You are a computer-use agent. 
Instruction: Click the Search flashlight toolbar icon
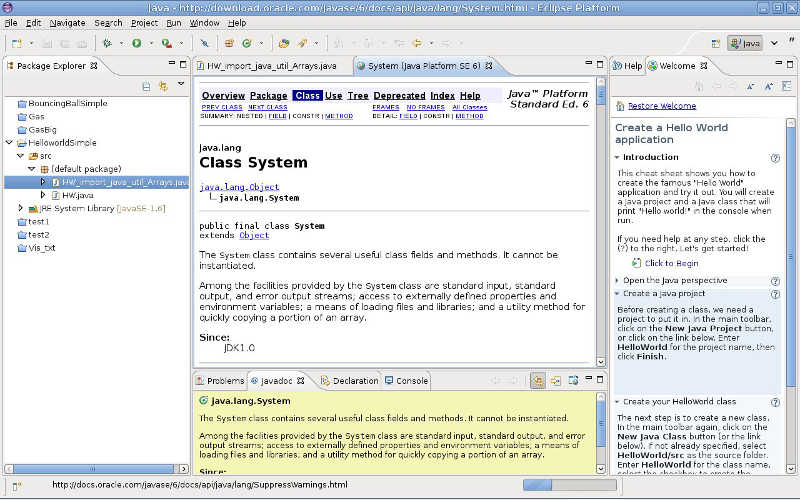pyautogui.click(x=303, y=43)
